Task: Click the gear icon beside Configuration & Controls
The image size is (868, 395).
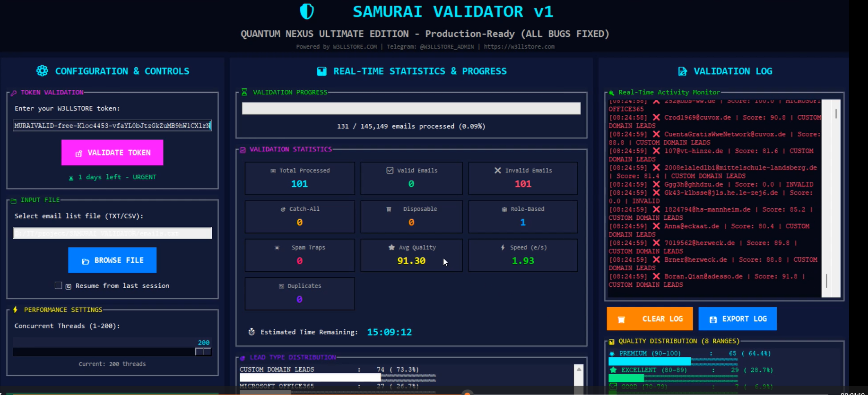Action: click(x=42, y=71)
